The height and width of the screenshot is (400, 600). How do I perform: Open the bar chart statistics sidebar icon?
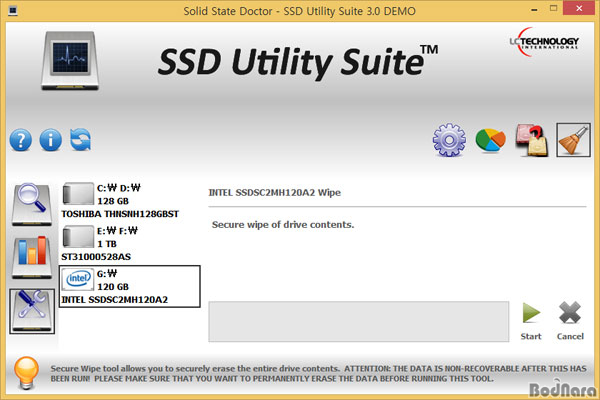31,257
